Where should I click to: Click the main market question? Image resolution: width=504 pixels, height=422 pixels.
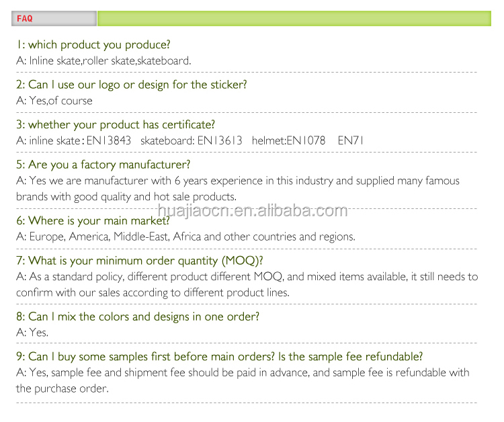[93, 220]
